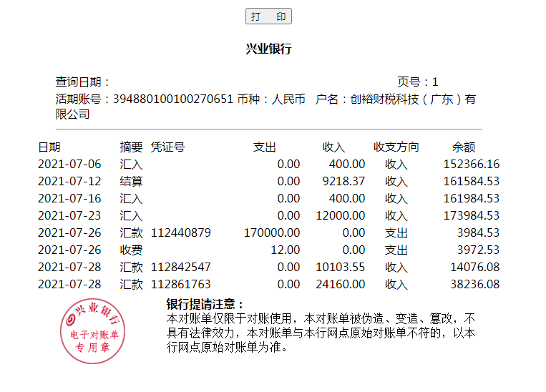This screenshot has width=546, height=392.
Task: Click balance 152366.16
Action: (x=471, y=164)
